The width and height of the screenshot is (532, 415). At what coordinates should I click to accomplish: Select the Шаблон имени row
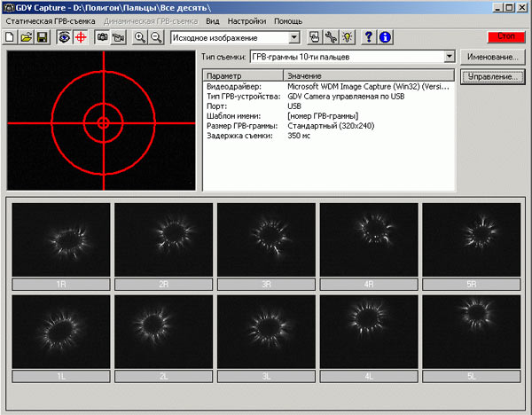[x=328, y=116]
